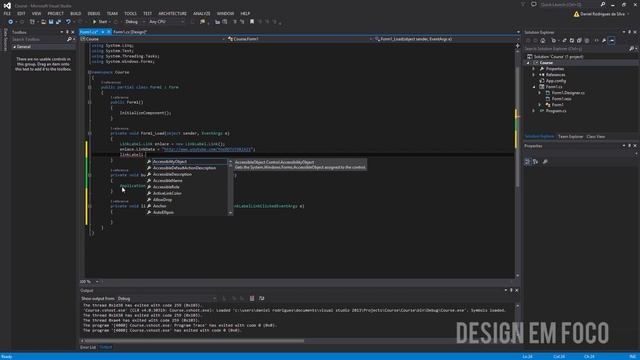This screenshot has width=640, height=360.
Task: Click the Output panel horizontal scrollbar
Action: tap(194, 340)
